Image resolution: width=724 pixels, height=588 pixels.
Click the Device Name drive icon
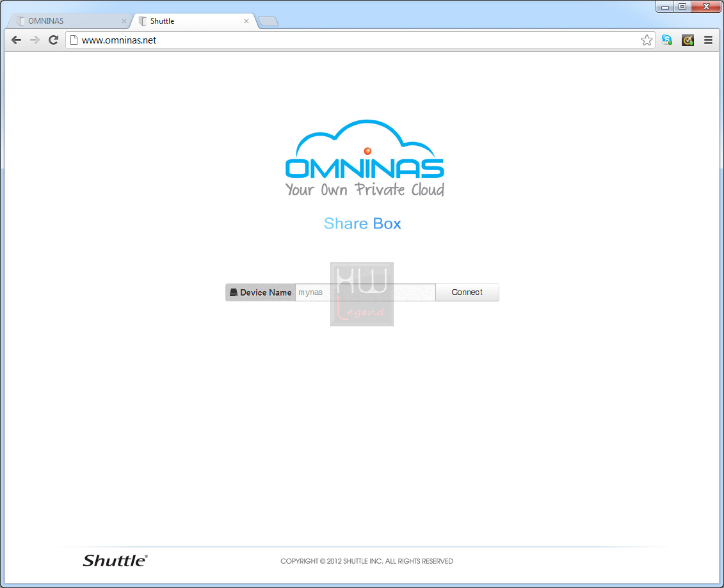(234, 292)
